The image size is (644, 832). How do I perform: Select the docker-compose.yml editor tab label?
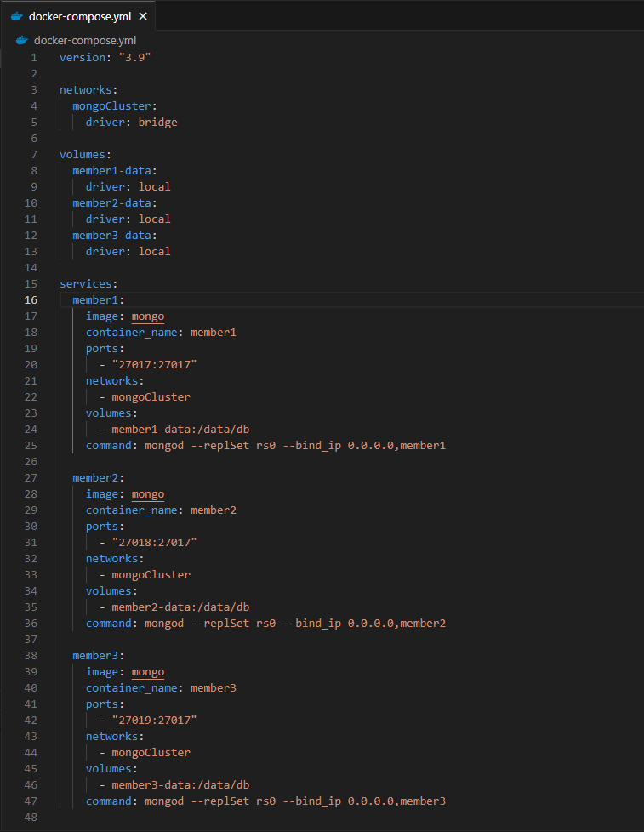pyautogui.click(x=80, y=16)
